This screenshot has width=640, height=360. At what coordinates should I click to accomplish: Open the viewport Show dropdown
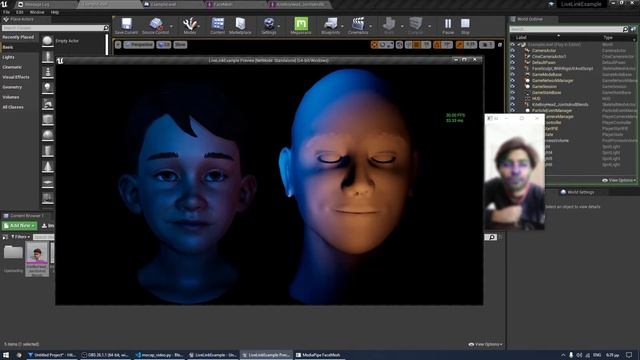pyautogui.click(x=180, y=44)
